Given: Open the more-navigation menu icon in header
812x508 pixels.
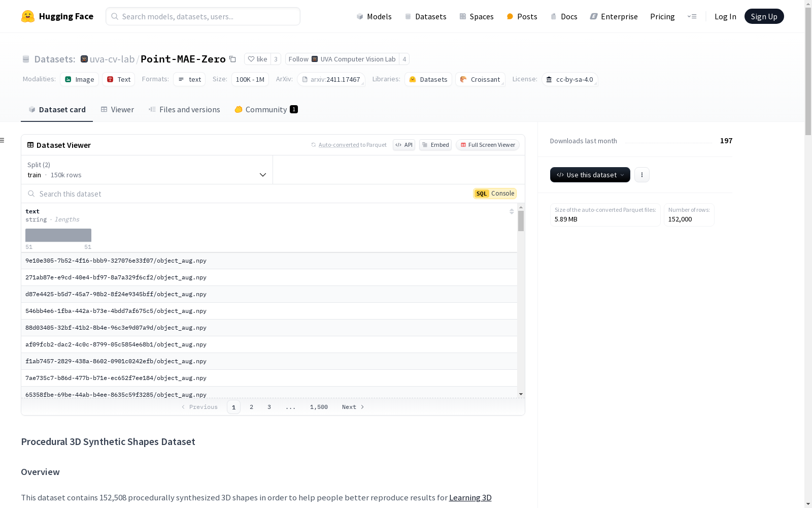Looking at the screenshot, I should (x=692, y=16).
